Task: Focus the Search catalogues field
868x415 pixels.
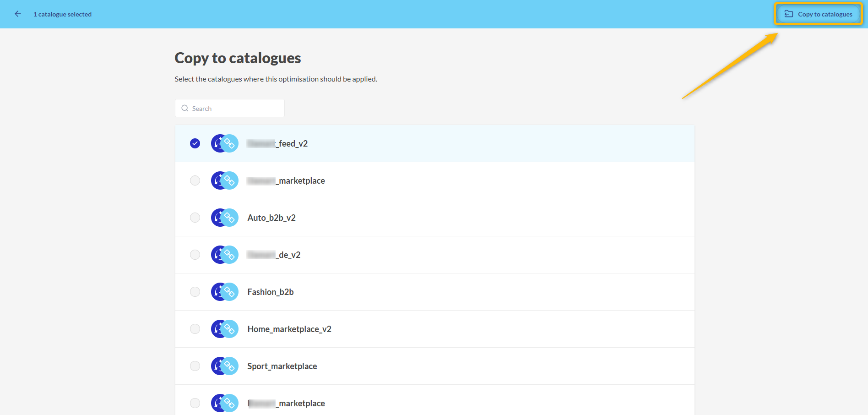Action: (230, 108)
